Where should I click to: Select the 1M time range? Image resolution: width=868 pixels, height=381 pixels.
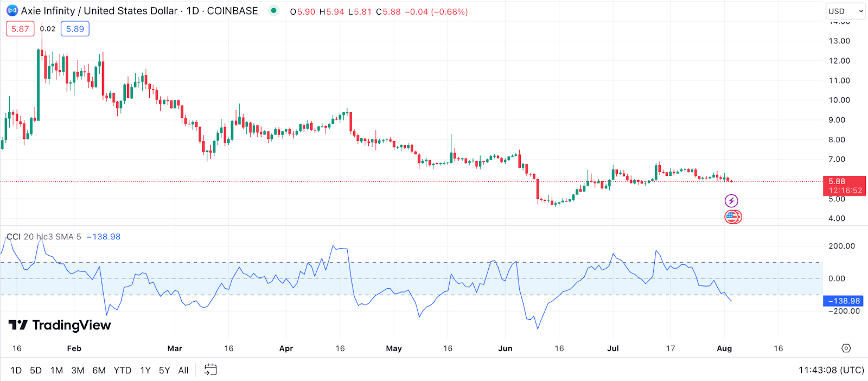click(x=56, y=370)
